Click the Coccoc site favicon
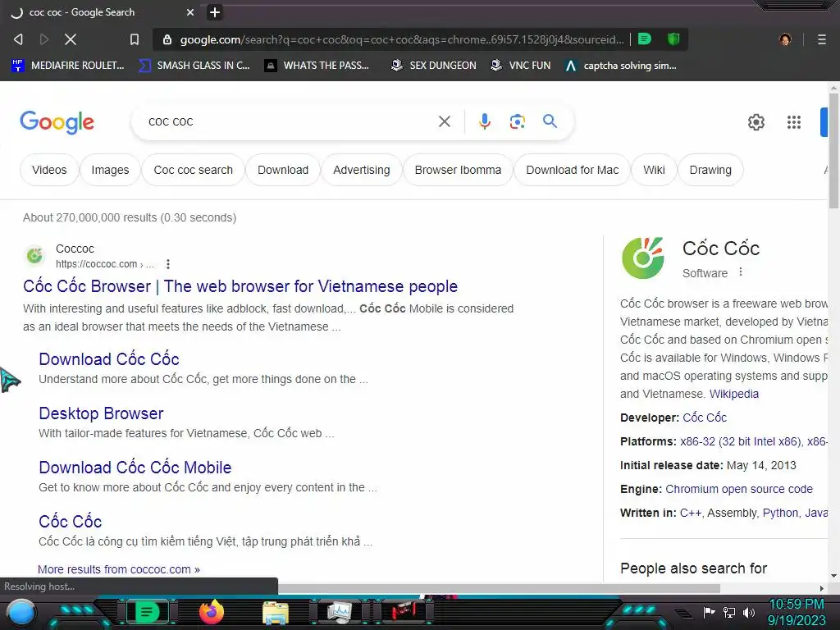Viewport: 840px width, 630px height. tap(34, 256)
